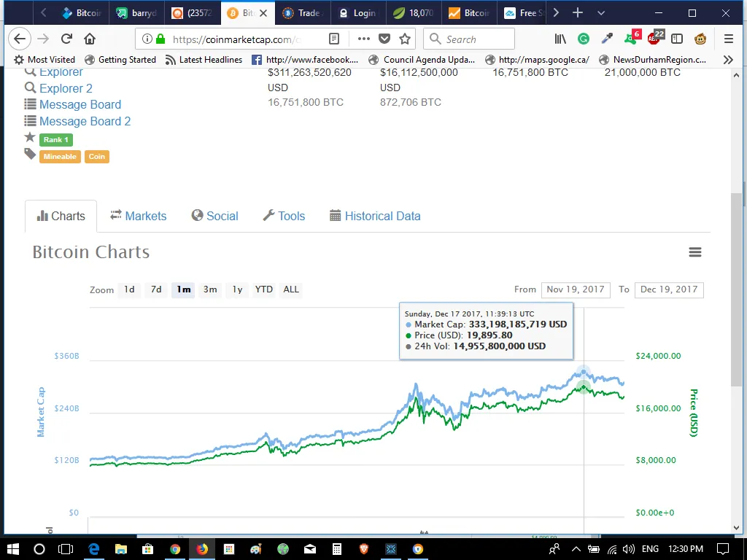Open Most Visited bookmarks folder

[x=44, y=60]
